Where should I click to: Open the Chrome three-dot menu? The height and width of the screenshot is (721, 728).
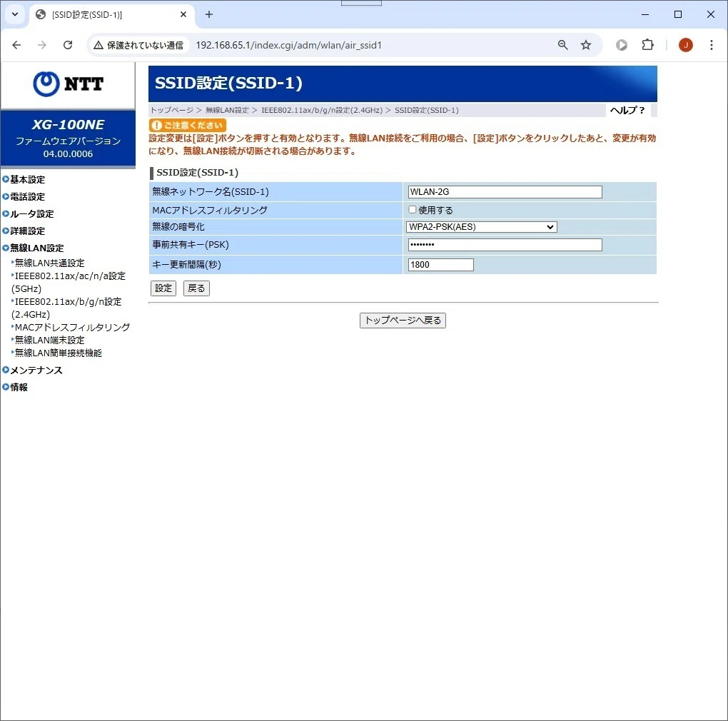(x=712, y=45)
